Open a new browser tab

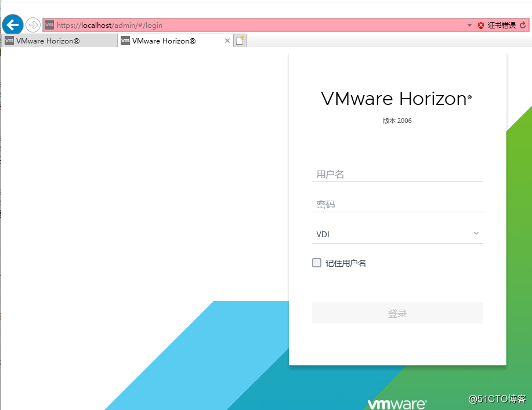[x=240, y=41]
